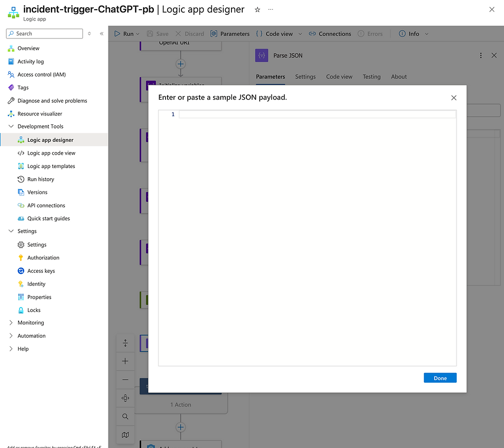
Task: Switch to the Testing tab
Action: tap(371, 77)
